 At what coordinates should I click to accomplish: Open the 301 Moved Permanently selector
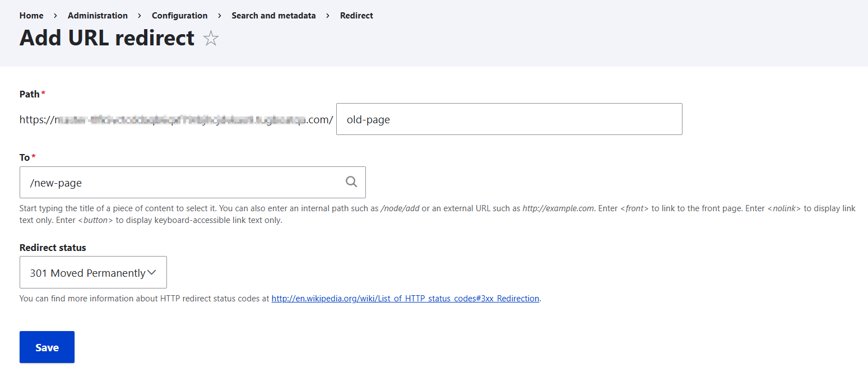coord(93,272)
